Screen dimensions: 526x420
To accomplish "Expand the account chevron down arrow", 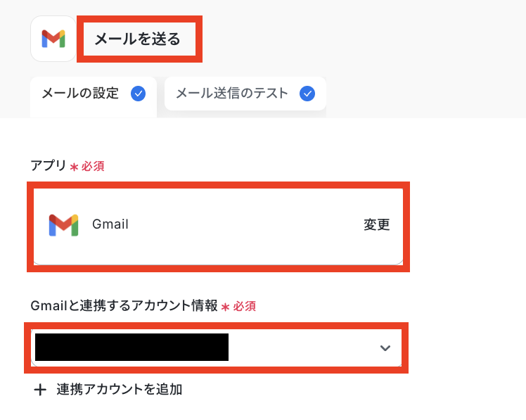I will 385,348.
